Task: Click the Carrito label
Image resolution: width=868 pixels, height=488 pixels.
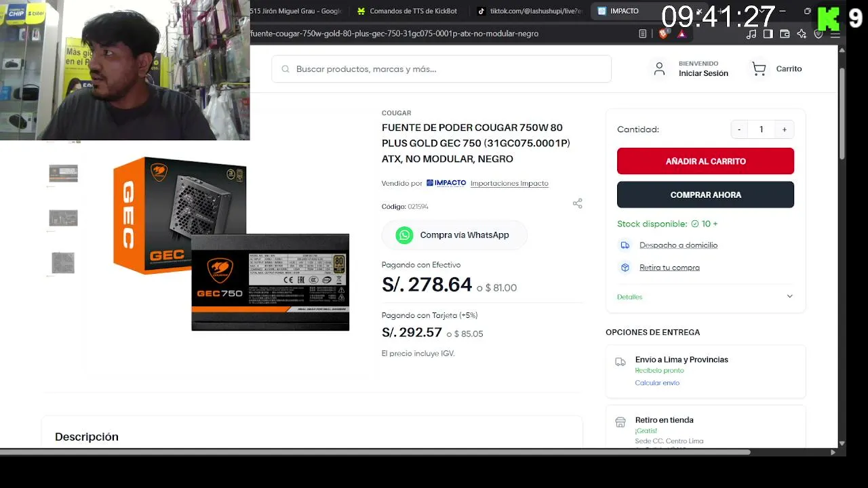Action: pyautogui.click(x=789, y=68)
